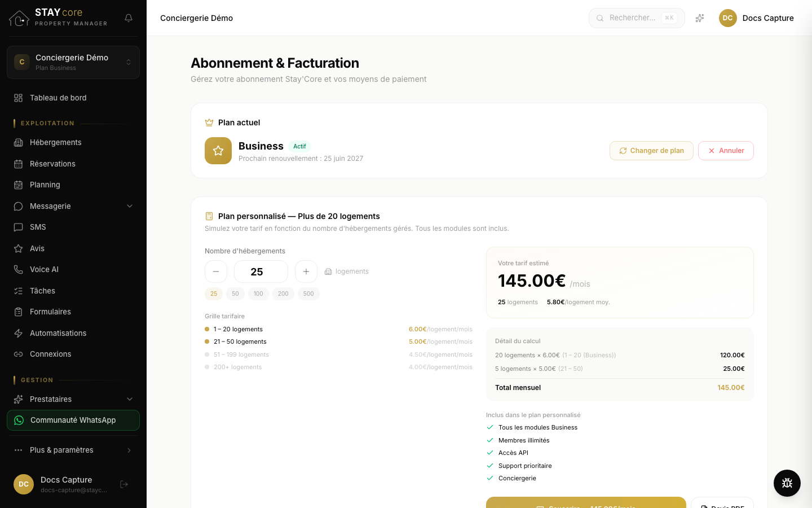Click 'Accès API' included feature

[x=513, y=453]
